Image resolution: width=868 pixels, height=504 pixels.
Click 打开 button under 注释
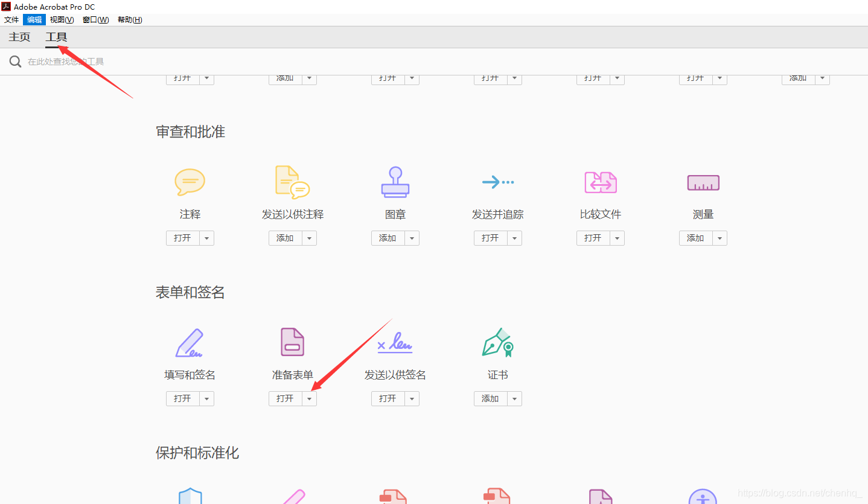(183, 238)
